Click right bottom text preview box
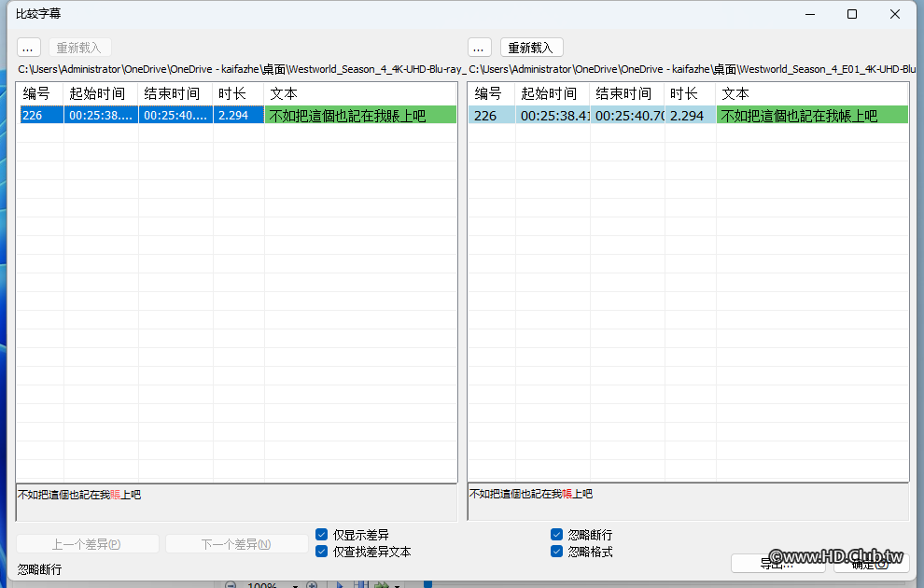 (688, 502)
